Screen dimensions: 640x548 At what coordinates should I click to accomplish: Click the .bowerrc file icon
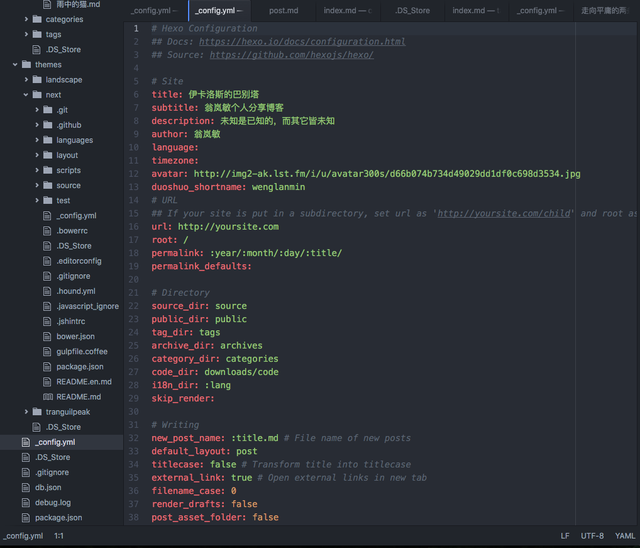[x=47, y=231]
